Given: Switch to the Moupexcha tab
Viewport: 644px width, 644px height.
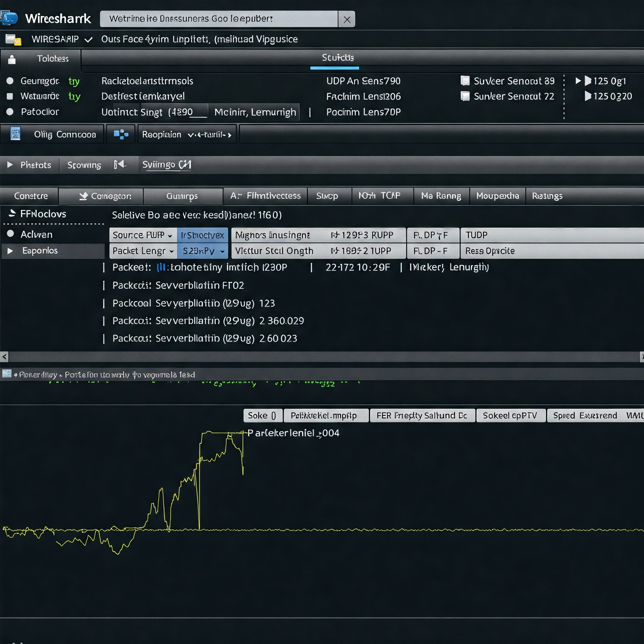Looking at the screenshot, I should tap(497, 196).
